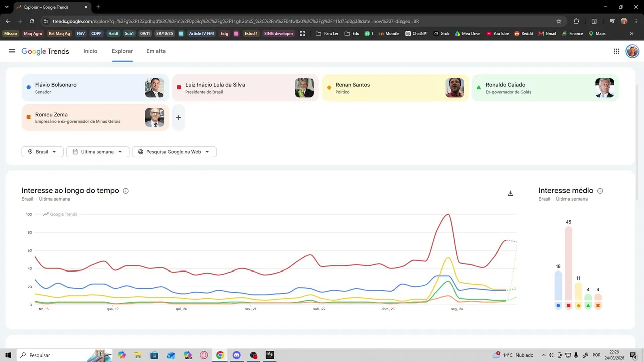Image resolution: width=644 pixels, height=362 pixels.
Task: Open the Brasil region dropdown
Action: 42,152
